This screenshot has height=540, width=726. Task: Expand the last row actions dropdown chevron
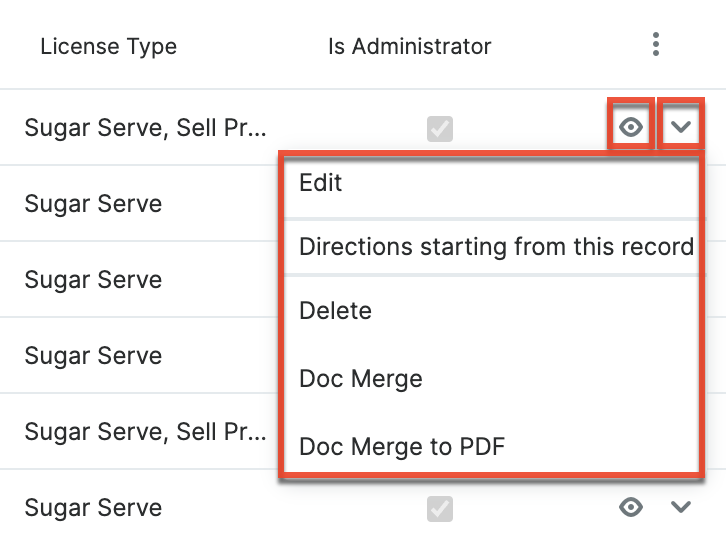681,507
